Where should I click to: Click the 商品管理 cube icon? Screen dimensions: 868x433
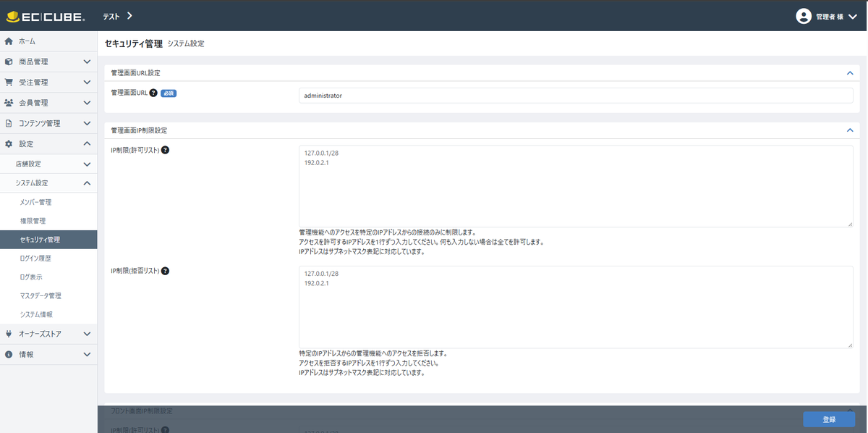point(9,62)
